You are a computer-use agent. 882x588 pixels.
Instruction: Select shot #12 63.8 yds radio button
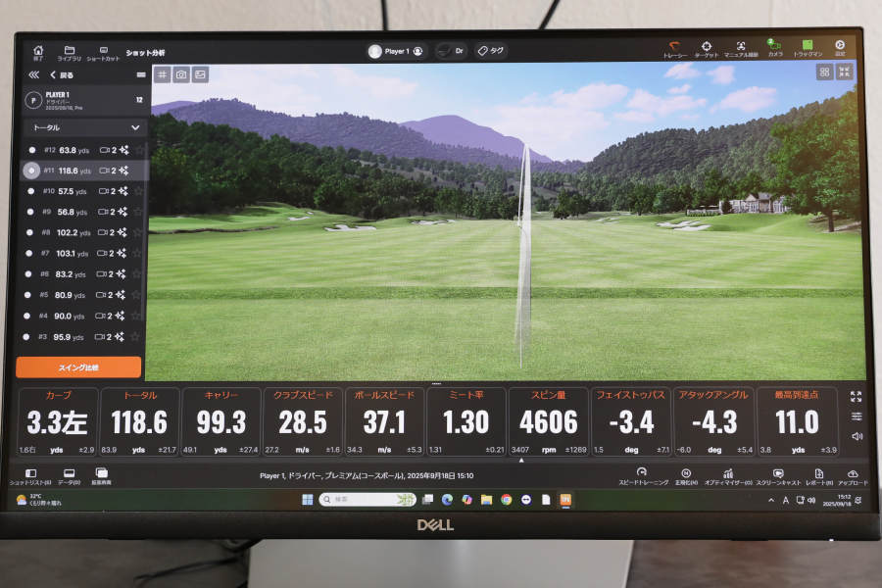32,150
